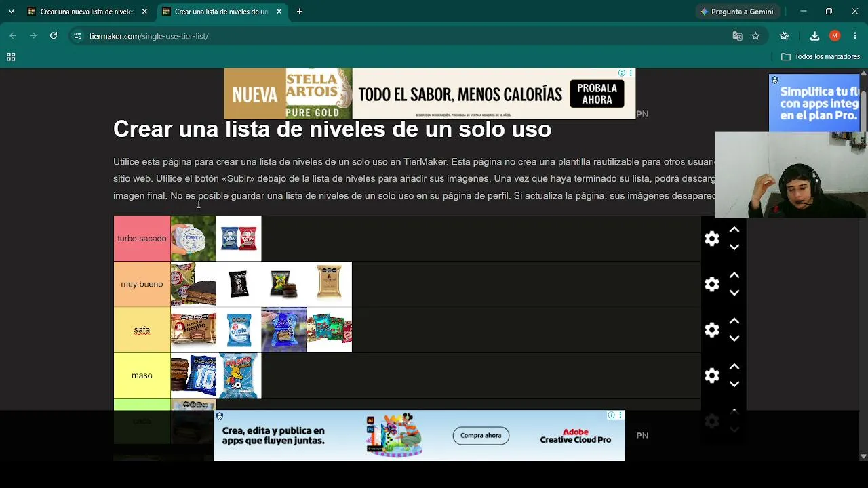This screenshot has height=488, width=868.
Task: Reload the TierMaker page
Action: tap(54, 36)
